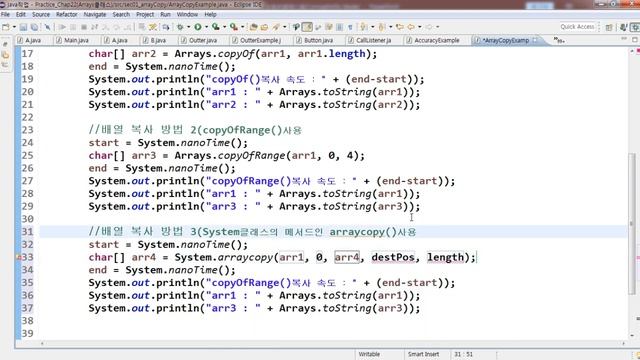
Task: Click the Previous Annotation icon
Action: click(381, 27)
